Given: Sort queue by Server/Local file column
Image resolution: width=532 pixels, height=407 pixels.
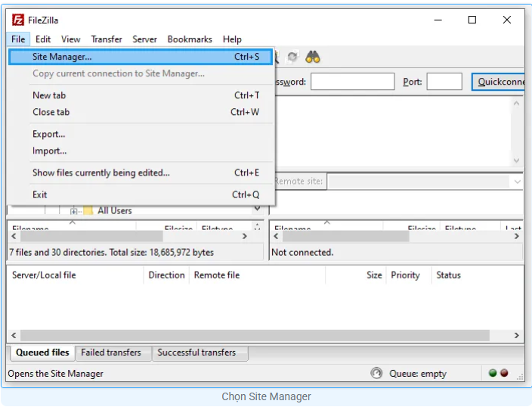Looking at the screenshot, I should (x=76, y=275).
